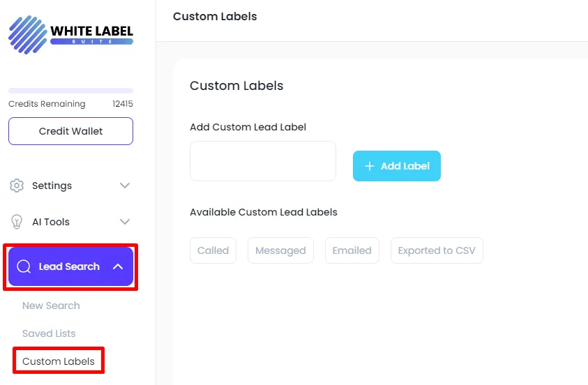The image size is (588, 385).
Task: Select the Exported to CSV label chip
Action: (437, 250)
